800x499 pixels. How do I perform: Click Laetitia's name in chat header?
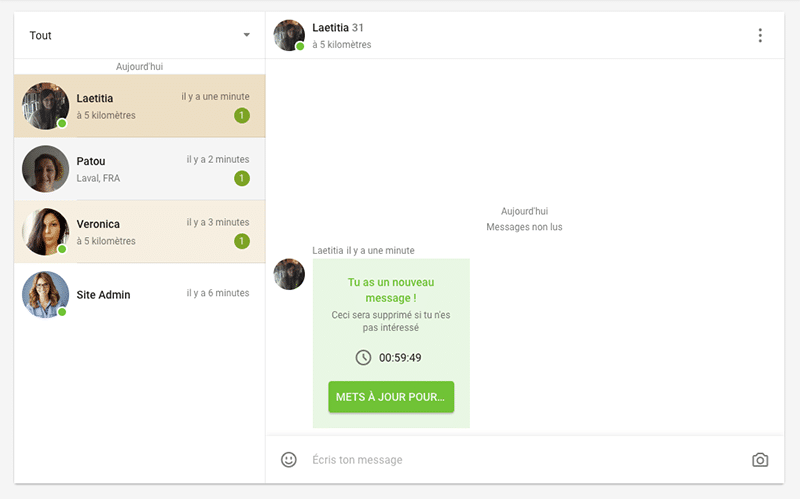click(330, 28)
